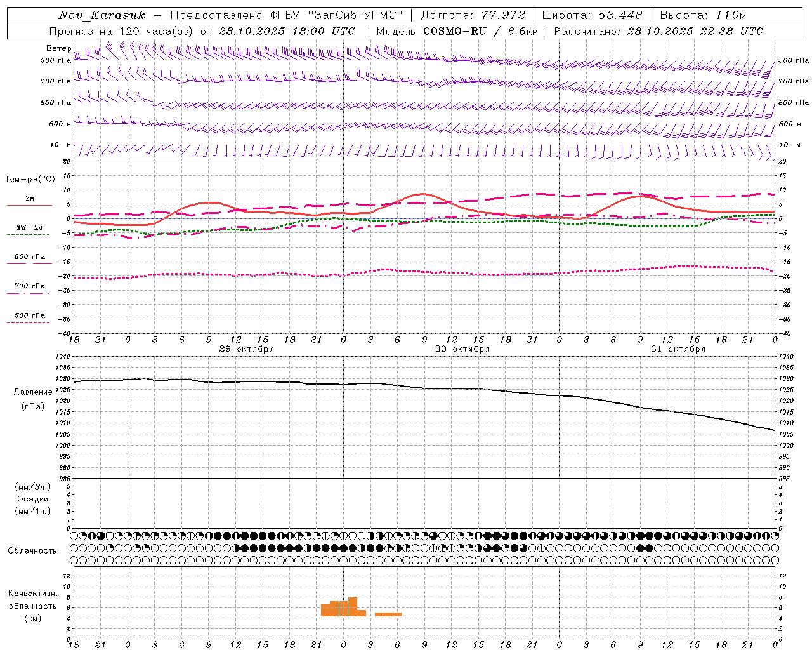Click the Облачность cloudiness label
This screenshot has width=812, height=650.
32,550
